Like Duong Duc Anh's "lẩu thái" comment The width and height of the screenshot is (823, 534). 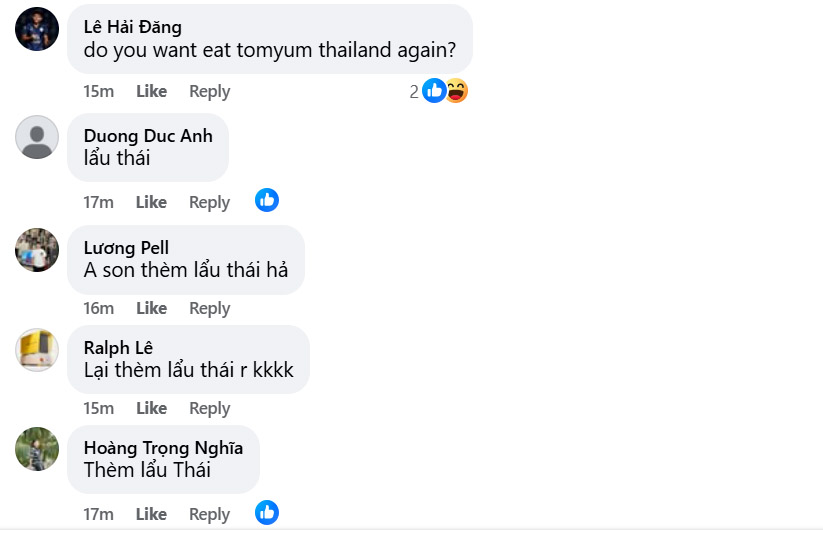151,202
